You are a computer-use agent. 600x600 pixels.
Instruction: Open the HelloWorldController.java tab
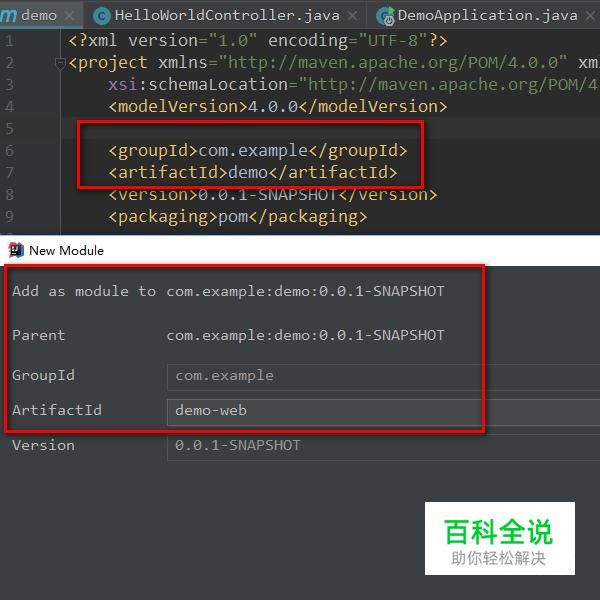pos(227,16)
